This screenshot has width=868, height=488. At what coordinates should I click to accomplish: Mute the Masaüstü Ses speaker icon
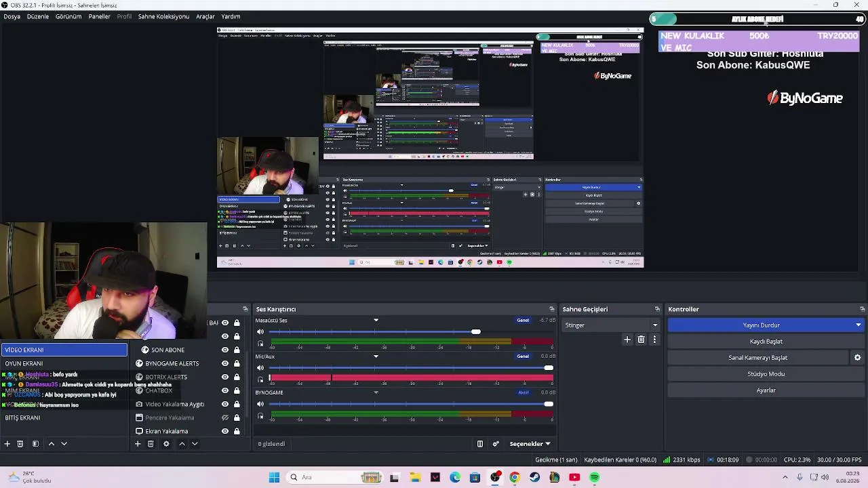260,332
